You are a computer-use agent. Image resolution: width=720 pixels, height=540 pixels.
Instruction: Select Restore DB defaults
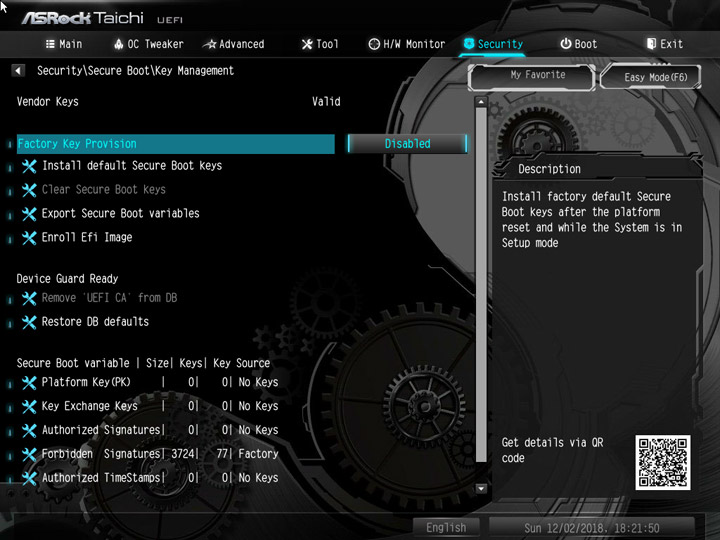pos(96,322)
